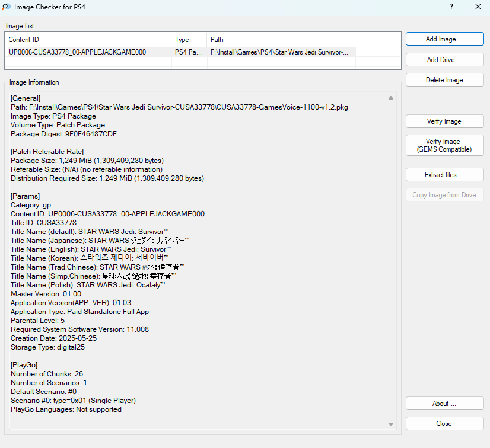The height and width of the screenshot is (448, 490).
Task: Open the About ... dialog
Action: pyautogui.click(x=444, y=404)
